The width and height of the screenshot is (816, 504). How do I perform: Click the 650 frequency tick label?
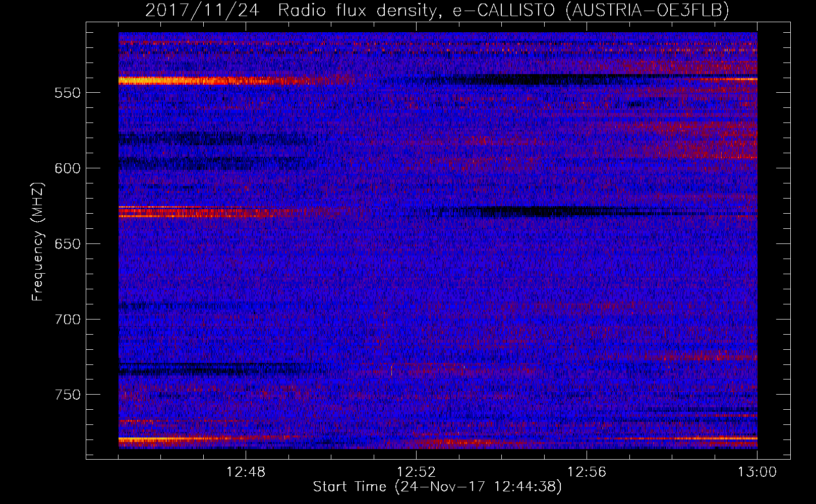pos(68,244)
